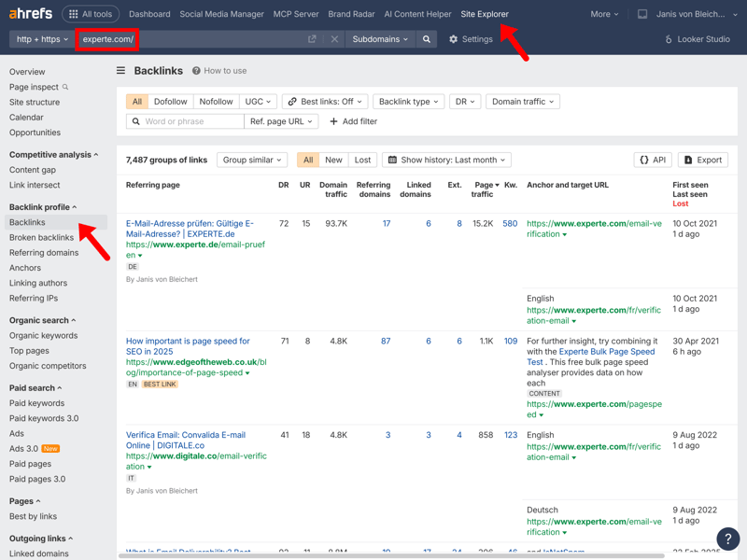
Task: Click the Export button
Action: point(703,160)
